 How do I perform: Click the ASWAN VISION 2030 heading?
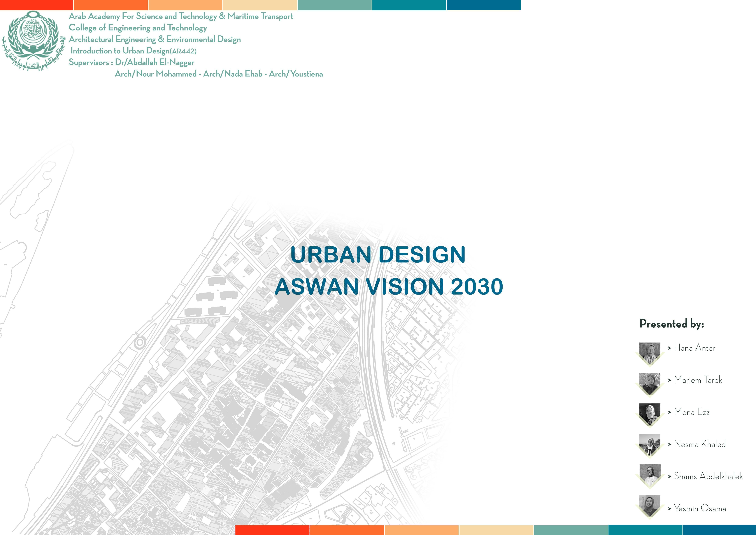point(389,286)
